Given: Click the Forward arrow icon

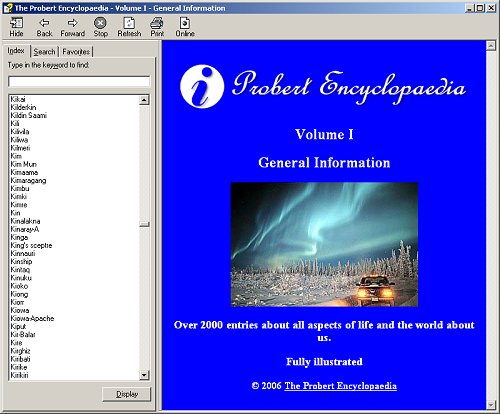Looking at the screenshot, I should (x=72, y=23).
